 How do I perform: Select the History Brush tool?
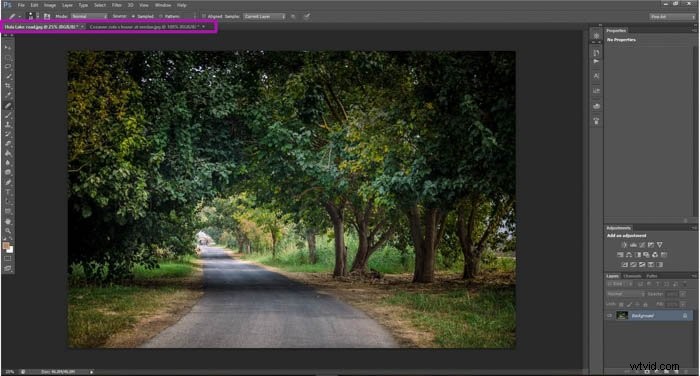coord(8,134)
